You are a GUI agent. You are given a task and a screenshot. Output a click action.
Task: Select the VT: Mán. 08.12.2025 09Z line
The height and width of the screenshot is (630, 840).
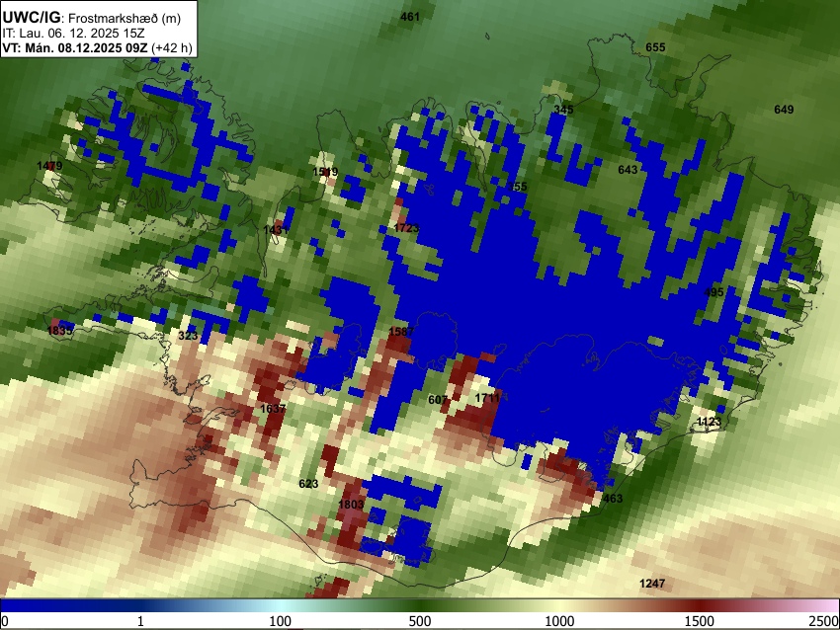pyautogui.click(x=97, y=48)
